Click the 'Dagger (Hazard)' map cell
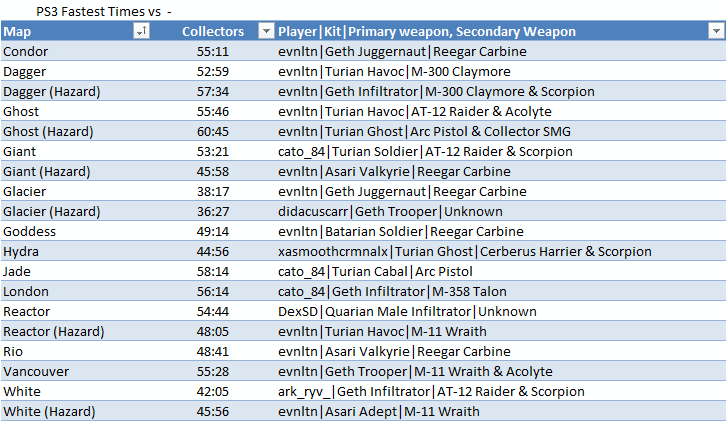The width and height of the screenshot is (726, 421). tap(75, 91)
